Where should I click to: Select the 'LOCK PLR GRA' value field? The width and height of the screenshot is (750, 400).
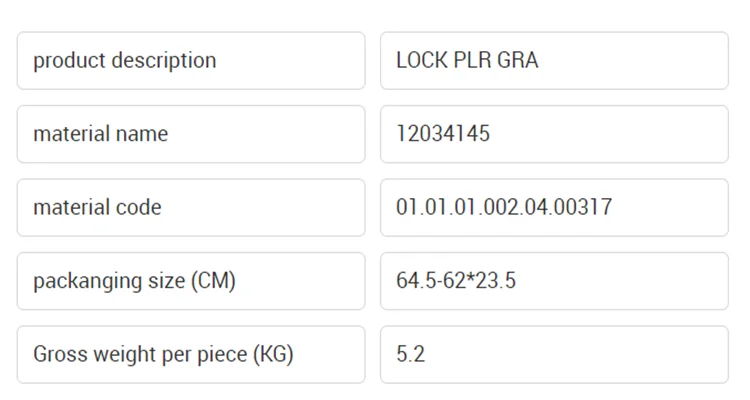click(554, 60)
